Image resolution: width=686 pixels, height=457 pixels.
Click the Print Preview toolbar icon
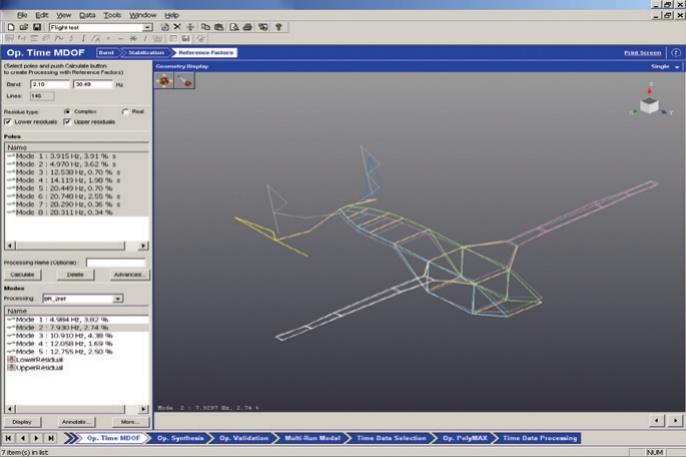coord(234,27)
